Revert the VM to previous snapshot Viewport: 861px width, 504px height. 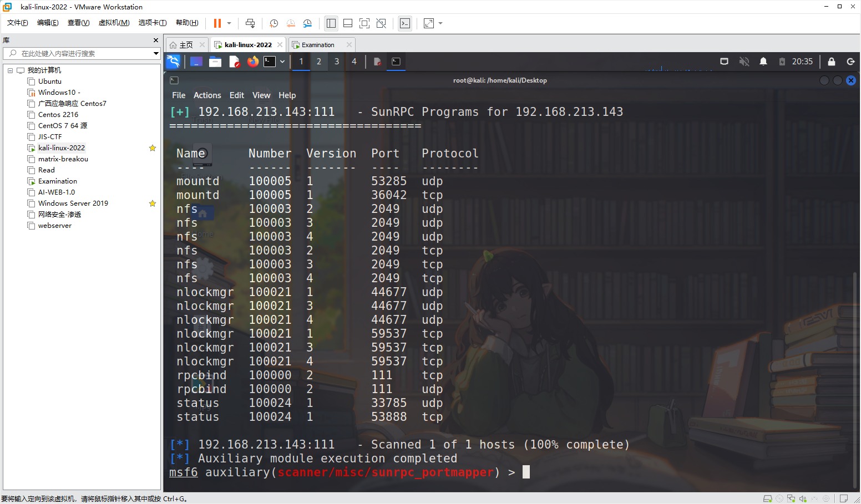tap(291, 23)
